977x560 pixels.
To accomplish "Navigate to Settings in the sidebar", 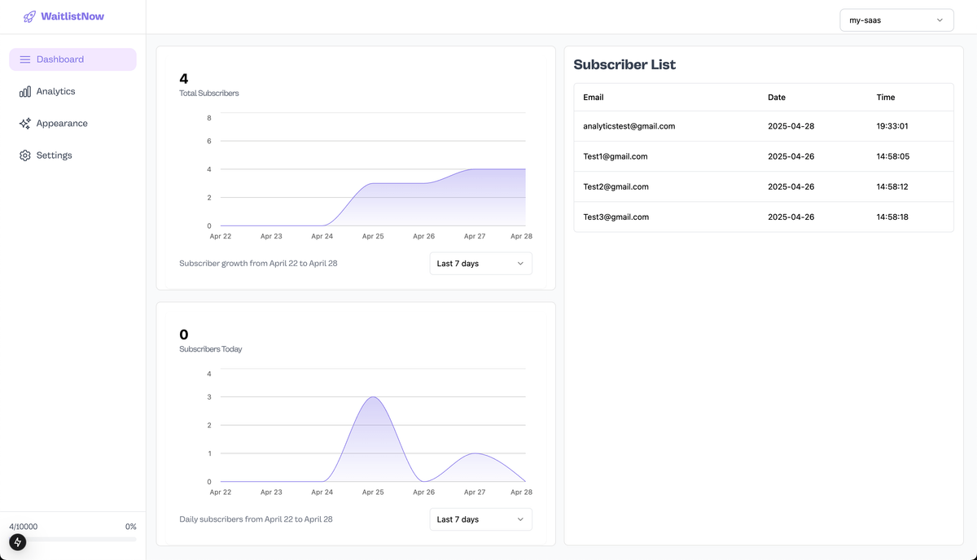I will (54, 155).
